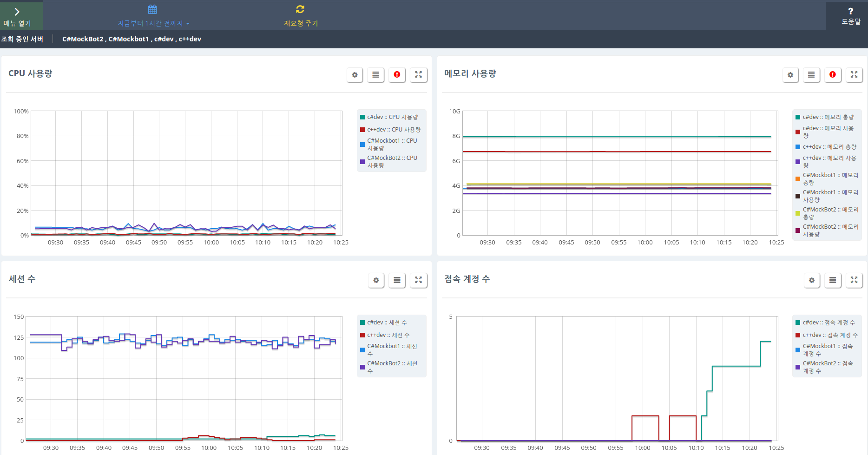Click 메모리 사용량 panel title
This screenshot has height=455, width=868.
click(470, 73)
